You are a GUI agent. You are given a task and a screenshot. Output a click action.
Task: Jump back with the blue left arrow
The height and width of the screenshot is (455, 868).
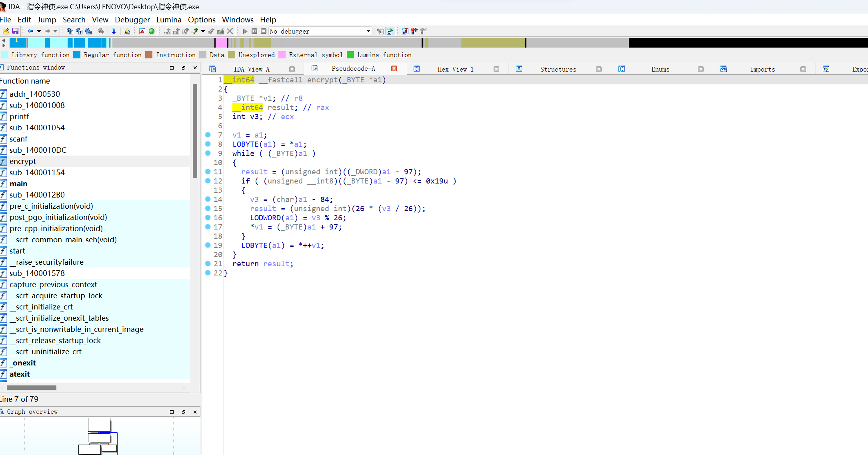pyautogui.click(x=30, y=31)
